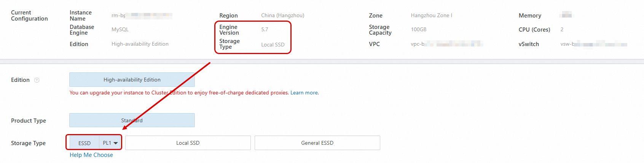Click the Current Configuration heading
The width and height of the screenshot is (644, 163).
pos(29,16)
